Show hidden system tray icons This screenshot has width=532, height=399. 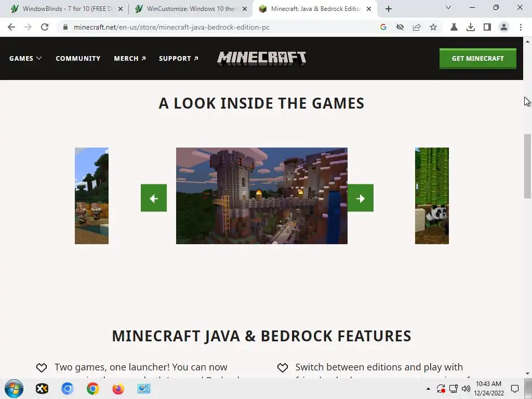(428, 389)
